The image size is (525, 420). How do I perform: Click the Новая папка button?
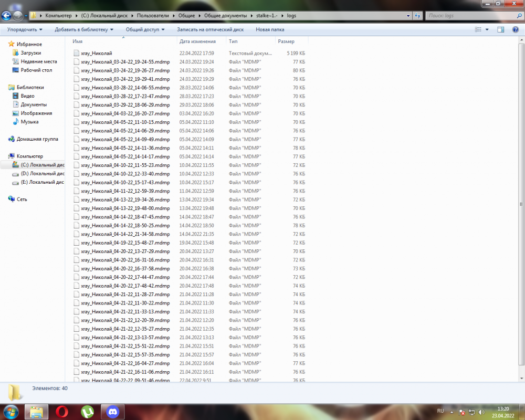tap(270, 29)
